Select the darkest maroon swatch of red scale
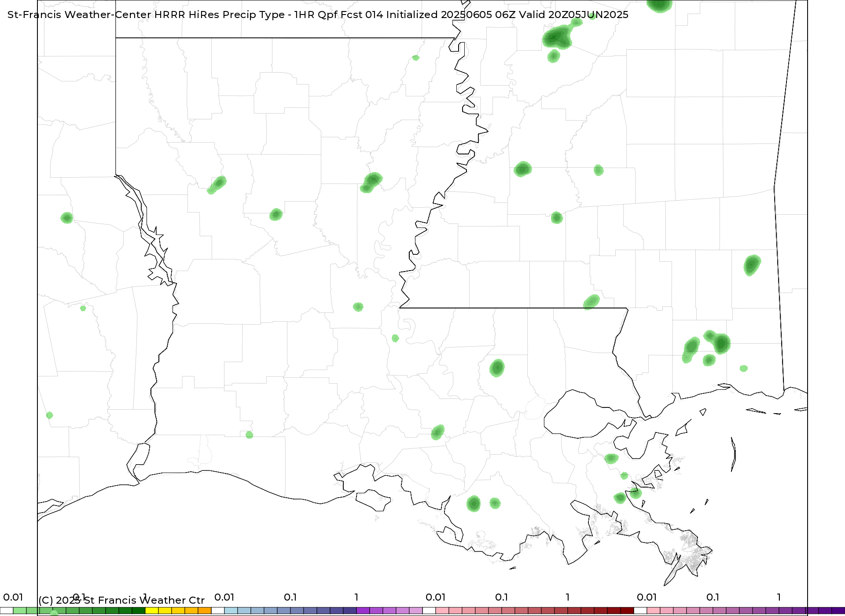Screen dimensions: 845x616 [627, 611]
